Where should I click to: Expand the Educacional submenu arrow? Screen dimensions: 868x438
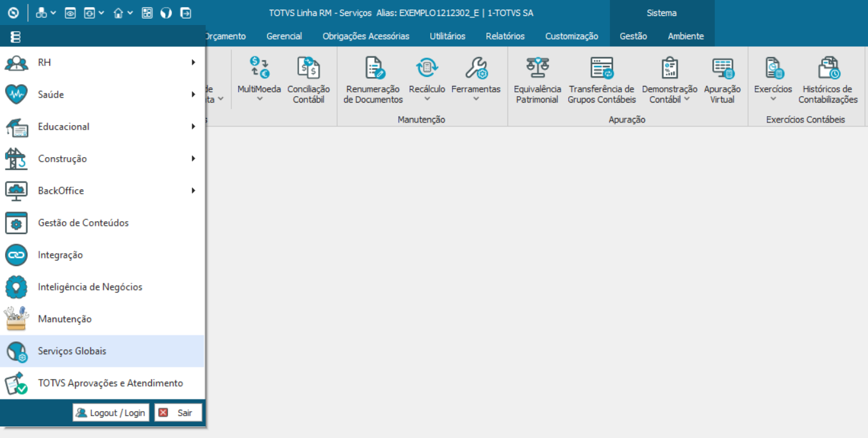point(193,126)
